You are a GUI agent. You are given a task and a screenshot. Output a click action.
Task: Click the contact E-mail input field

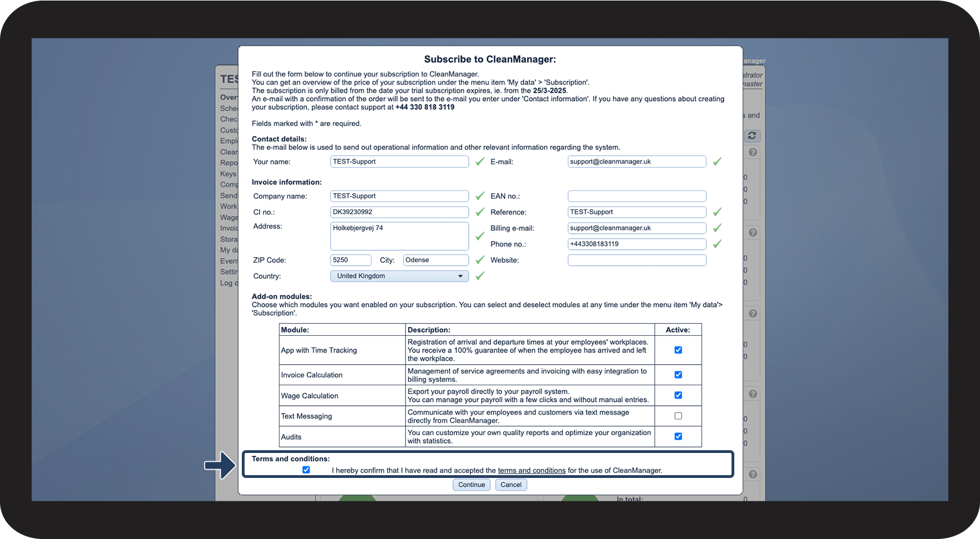point(637,162)
